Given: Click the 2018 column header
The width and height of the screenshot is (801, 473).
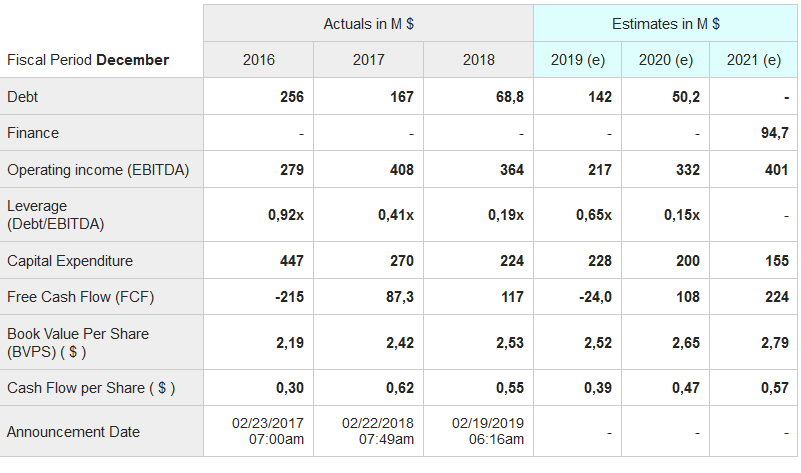Looking at the screenshot, I should point(478,60).
